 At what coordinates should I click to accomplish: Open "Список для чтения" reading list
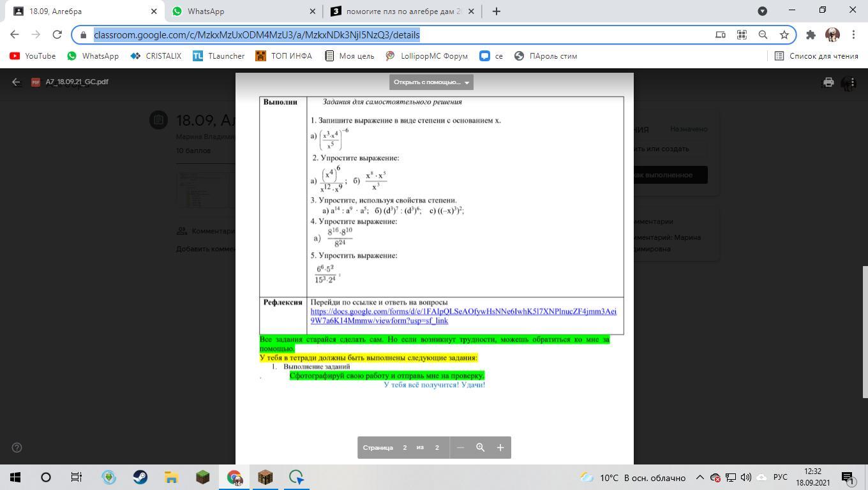click(816, 56)
